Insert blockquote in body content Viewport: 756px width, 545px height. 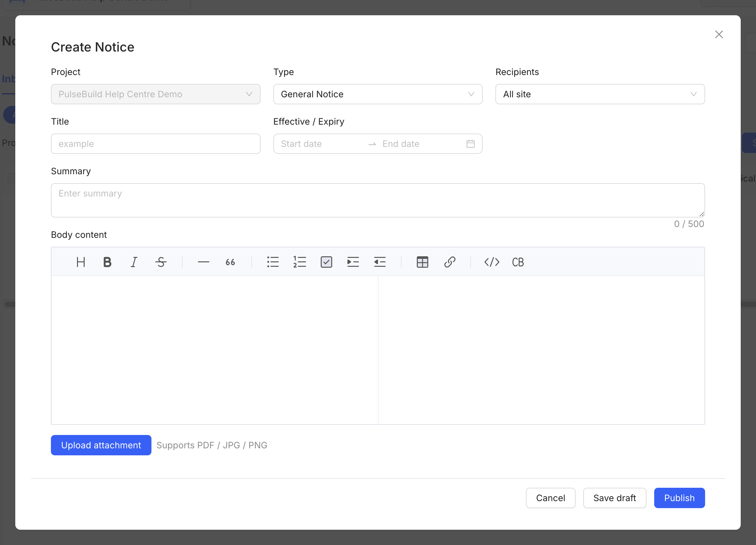230,262
